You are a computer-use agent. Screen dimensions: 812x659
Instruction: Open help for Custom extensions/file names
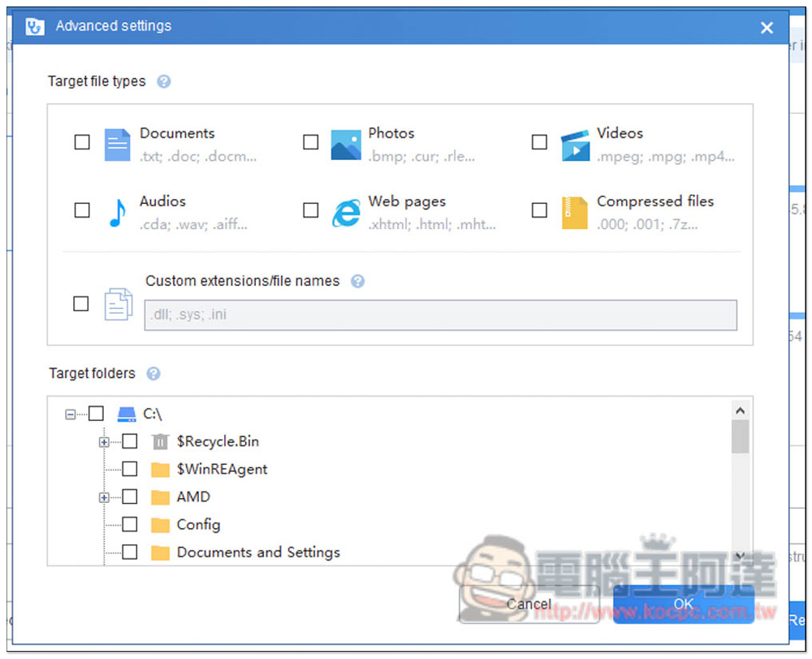pos(358,281)
